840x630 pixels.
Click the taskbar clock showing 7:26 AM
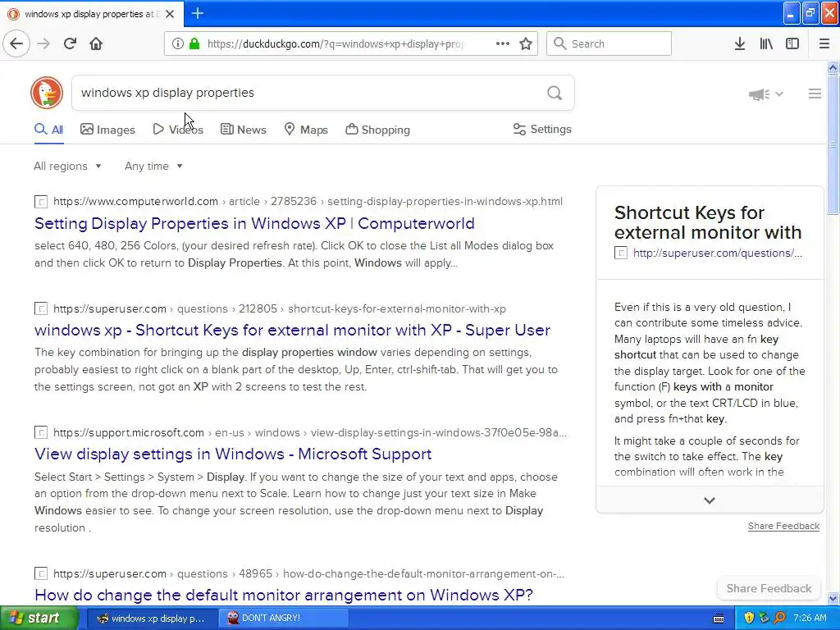click(810, 618)
